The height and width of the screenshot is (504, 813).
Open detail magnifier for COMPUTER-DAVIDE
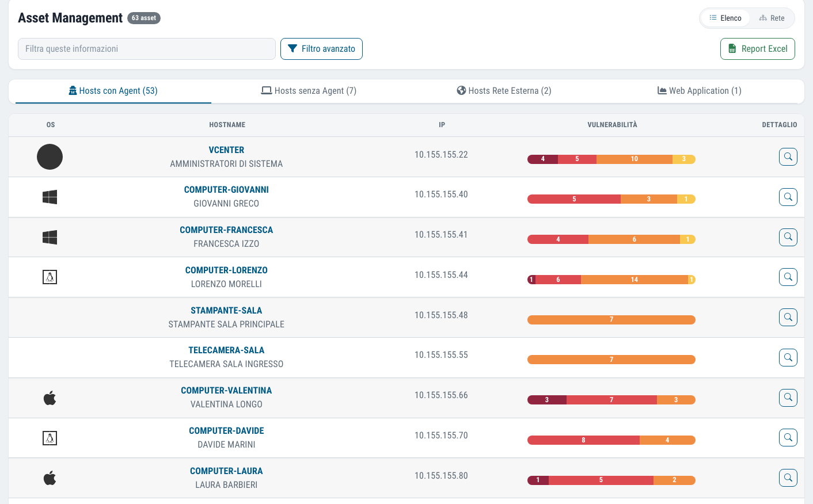(x=788, y=437)
